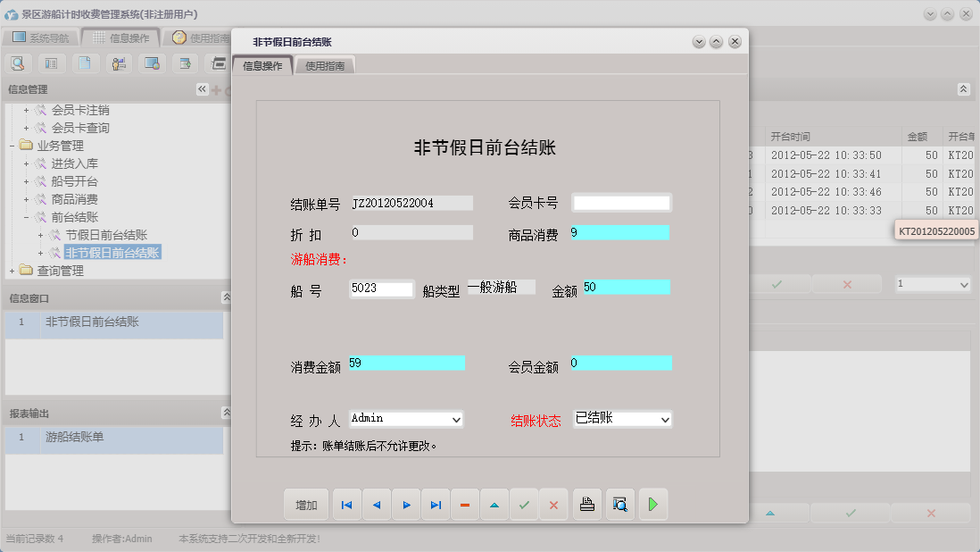Open the list view toolbar icon
980x552 pixels.
coord(51,63)
